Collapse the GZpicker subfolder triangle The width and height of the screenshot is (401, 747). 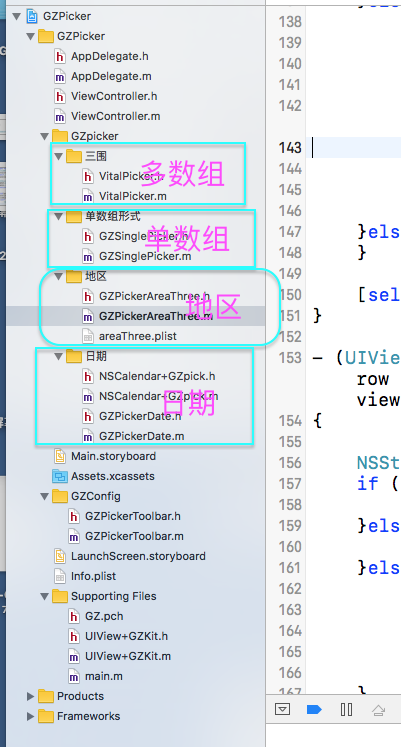[x=45, y=136]
